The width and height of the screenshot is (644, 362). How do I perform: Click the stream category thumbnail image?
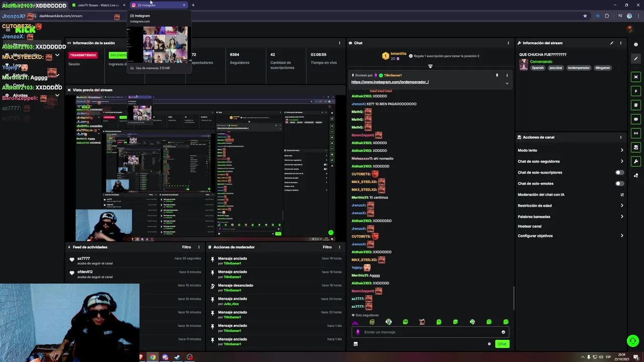click(523, 64)
